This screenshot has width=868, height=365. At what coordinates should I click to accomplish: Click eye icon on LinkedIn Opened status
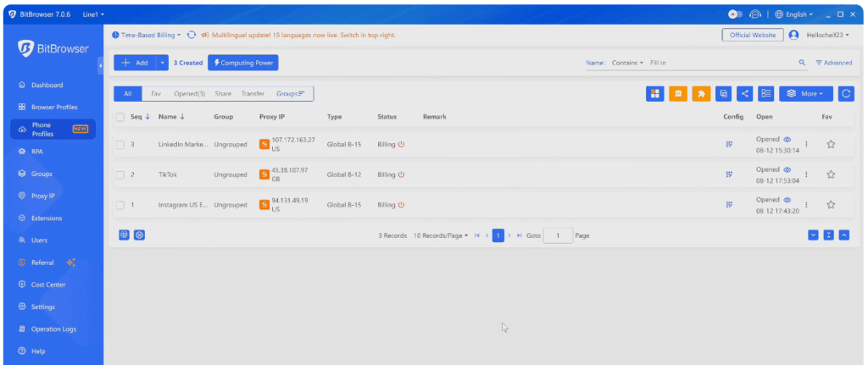click(787, 140)
